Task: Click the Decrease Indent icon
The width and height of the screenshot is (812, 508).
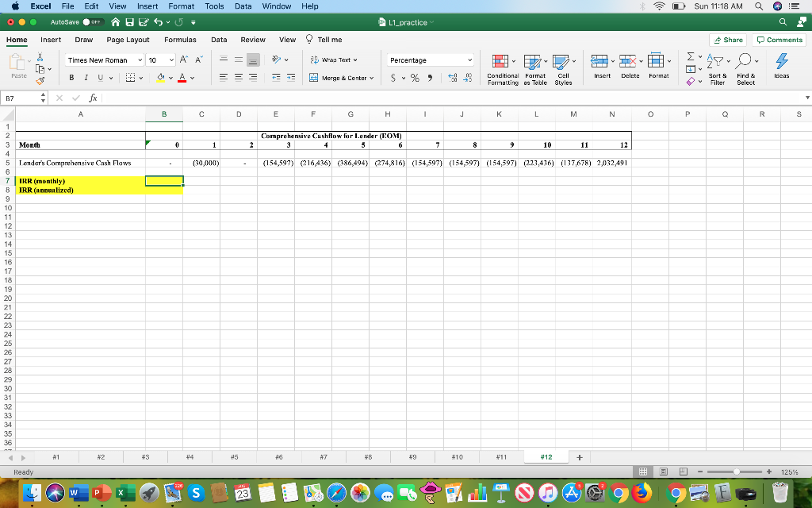Action: [x=276, y=78]
